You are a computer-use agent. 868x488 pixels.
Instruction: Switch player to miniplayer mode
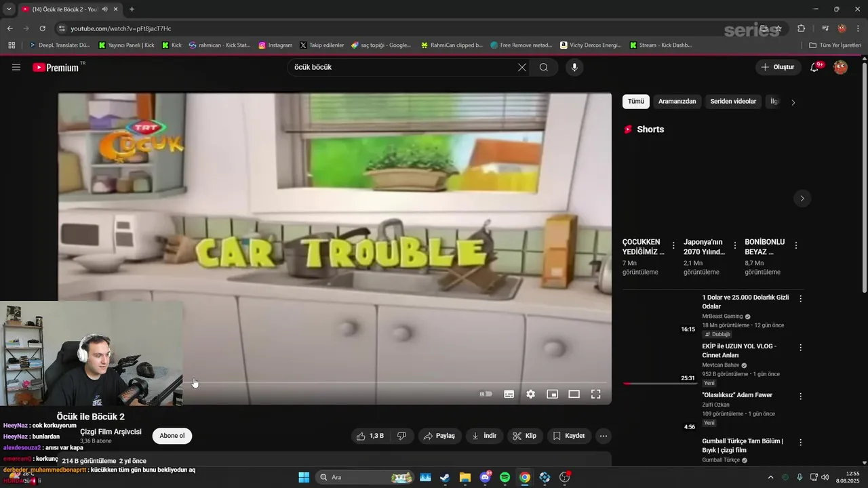553,394
